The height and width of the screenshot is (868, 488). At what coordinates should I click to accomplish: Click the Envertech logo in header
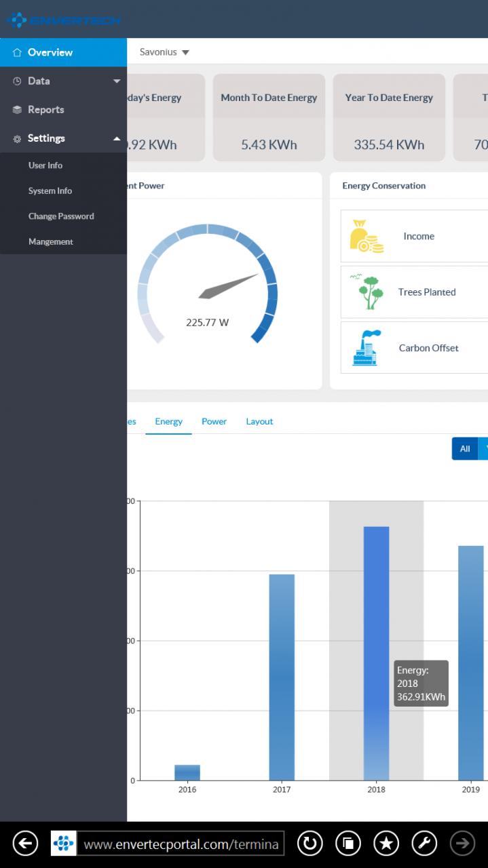(x=64, y=20)
